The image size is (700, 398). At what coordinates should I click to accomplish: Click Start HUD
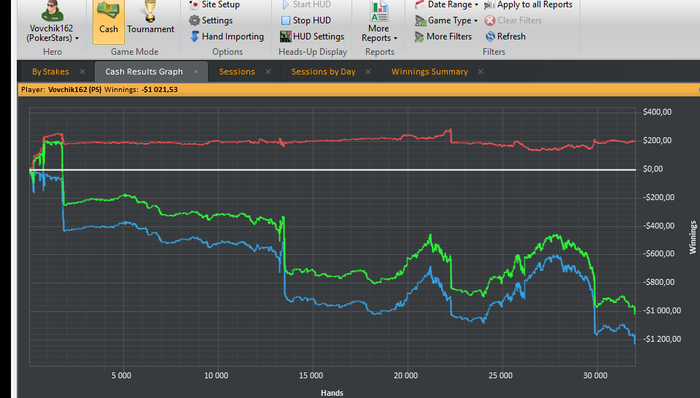coord(306,5)
